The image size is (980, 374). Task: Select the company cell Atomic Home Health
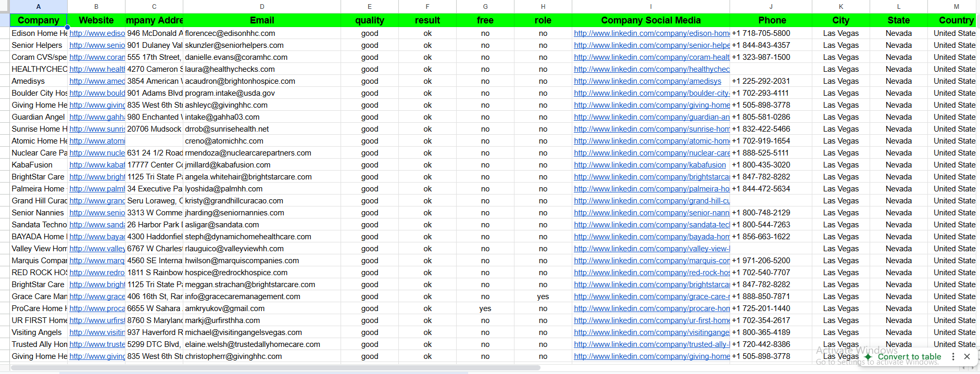39,141
